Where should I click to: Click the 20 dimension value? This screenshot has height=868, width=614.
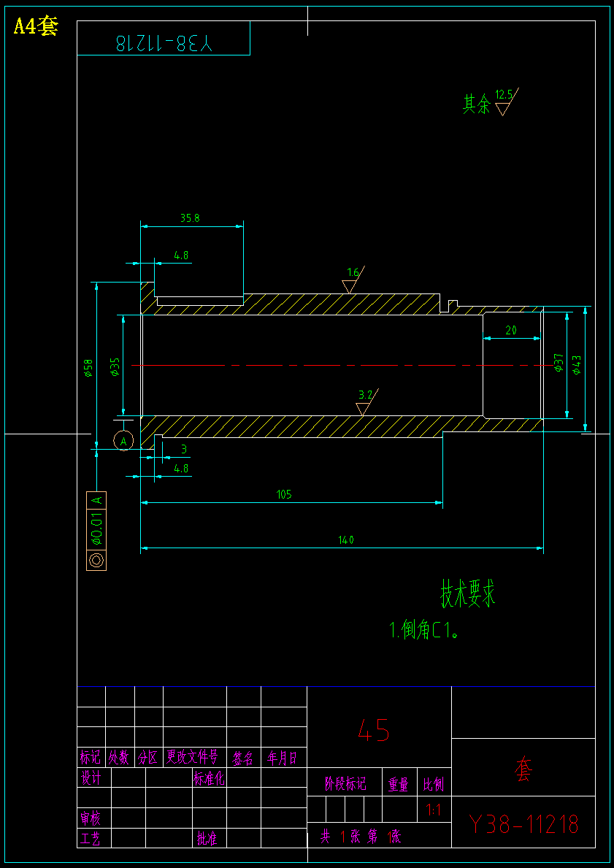511,331
